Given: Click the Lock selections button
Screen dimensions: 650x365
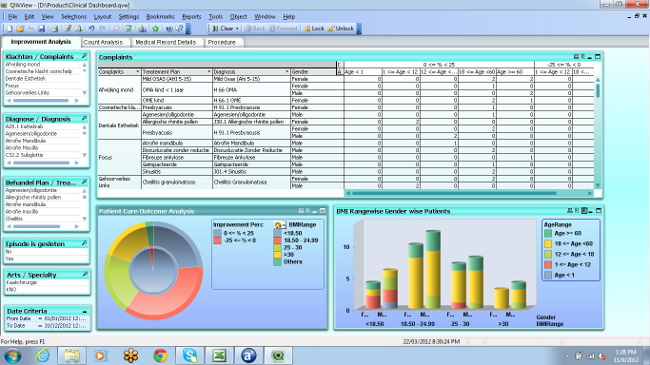Looking at the screenshot, I should point(314,29).
